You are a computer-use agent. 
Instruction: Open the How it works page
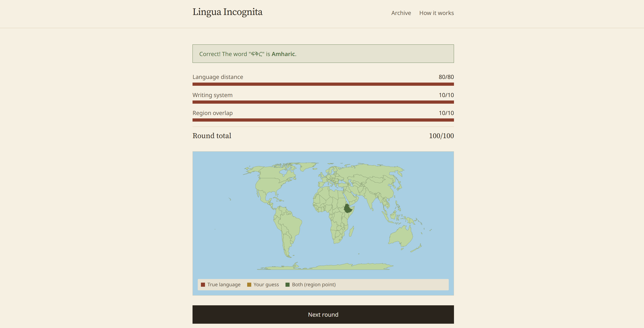437,13
